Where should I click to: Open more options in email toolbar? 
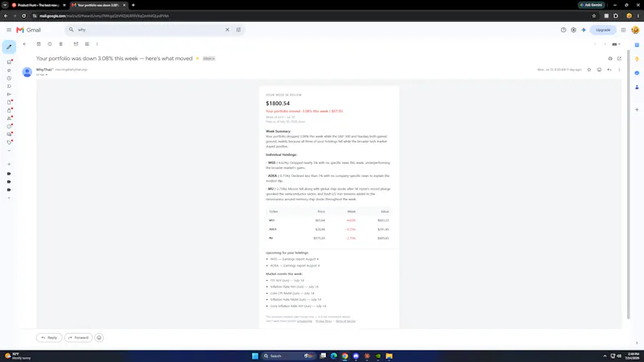click(97, 44)
